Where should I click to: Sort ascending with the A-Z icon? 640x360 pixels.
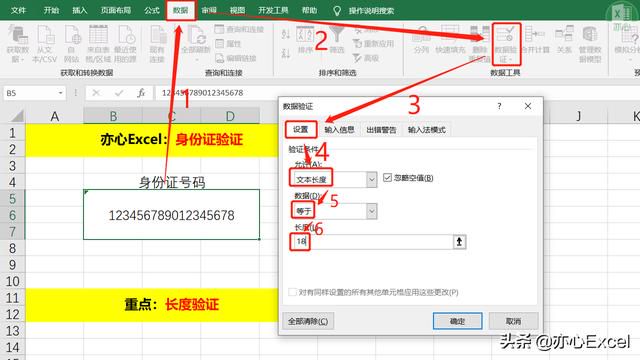[286, 34]
